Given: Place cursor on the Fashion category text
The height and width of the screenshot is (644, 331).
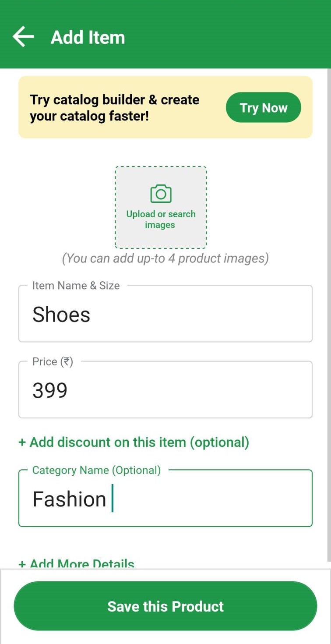Looking at the screenshot, I should tap(70, 499).
